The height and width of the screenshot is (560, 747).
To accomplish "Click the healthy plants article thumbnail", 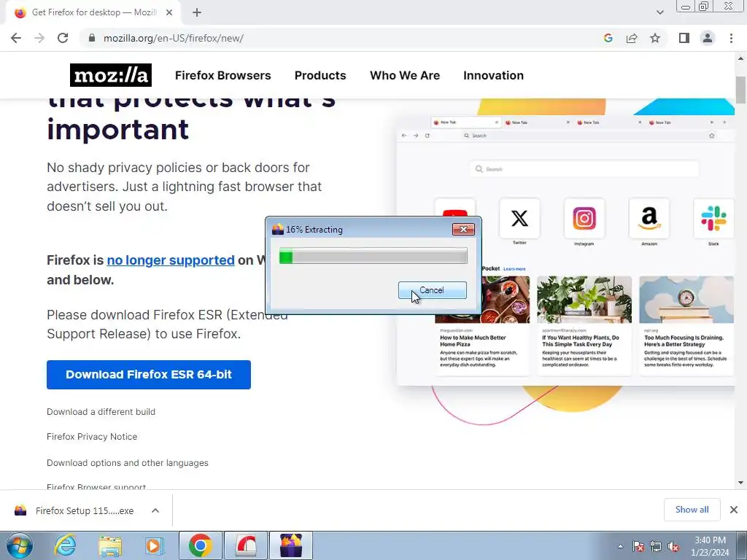I will pos(584,300).
